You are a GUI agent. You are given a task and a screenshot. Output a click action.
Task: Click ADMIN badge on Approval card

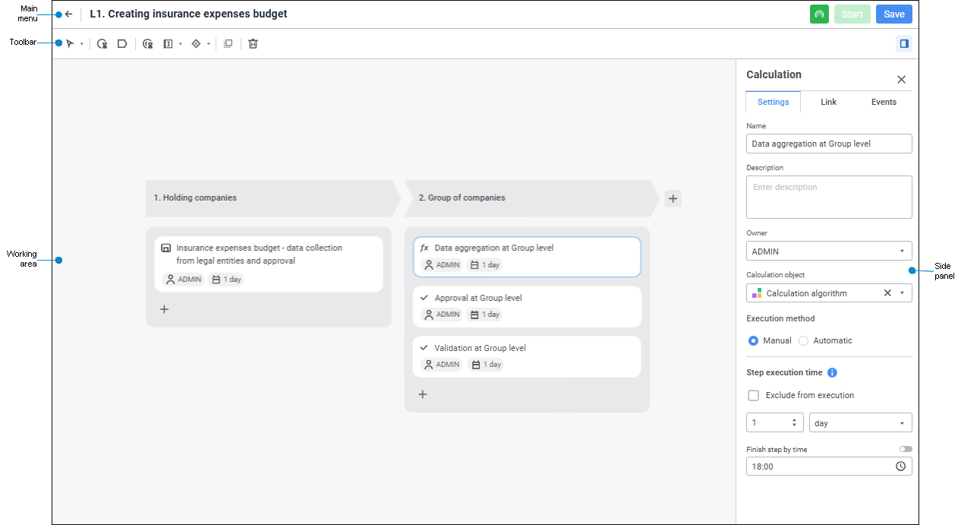pos(442,315)
